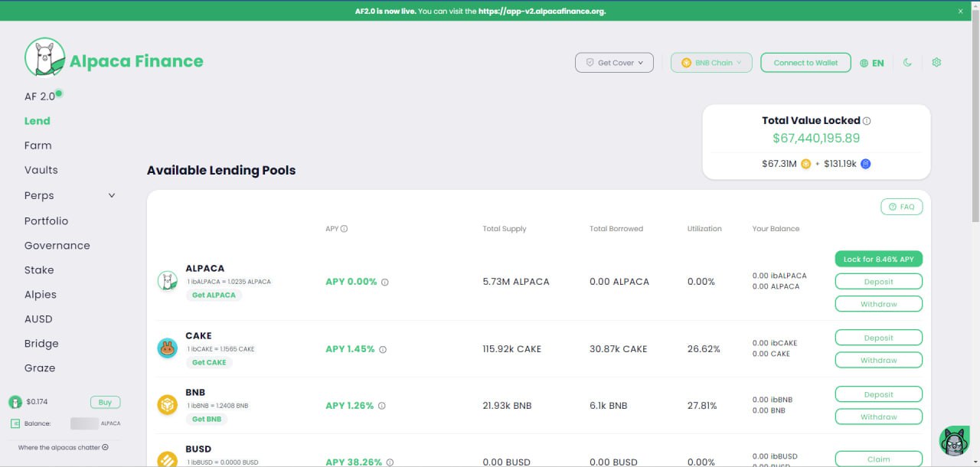Click Get CAKE link
This screenshot has width=980, height=467.
[209, 362]
